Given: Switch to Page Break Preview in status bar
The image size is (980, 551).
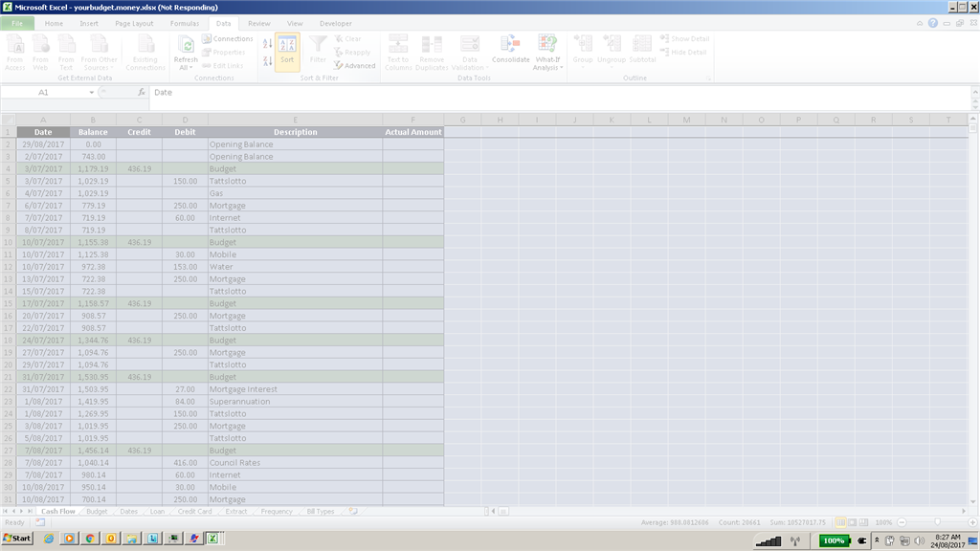Looking at the screenshot, I should (x=863, y=522).
